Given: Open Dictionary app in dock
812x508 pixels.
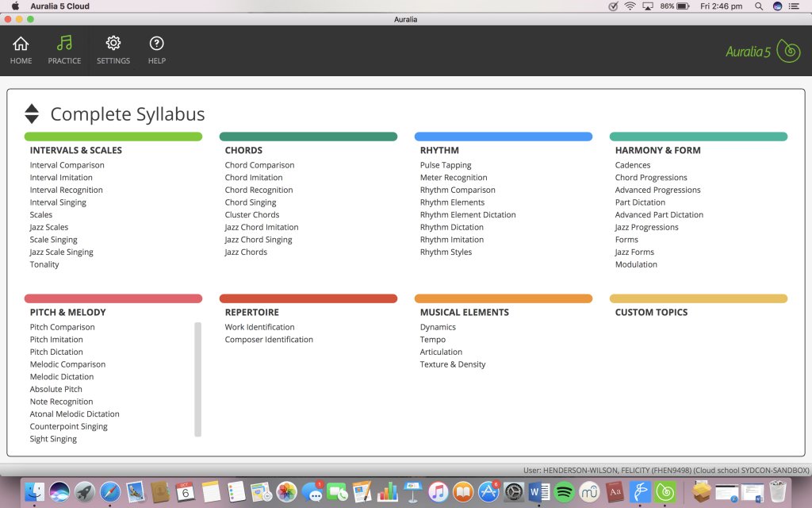Looking at the screenshot, I should 615,491.
